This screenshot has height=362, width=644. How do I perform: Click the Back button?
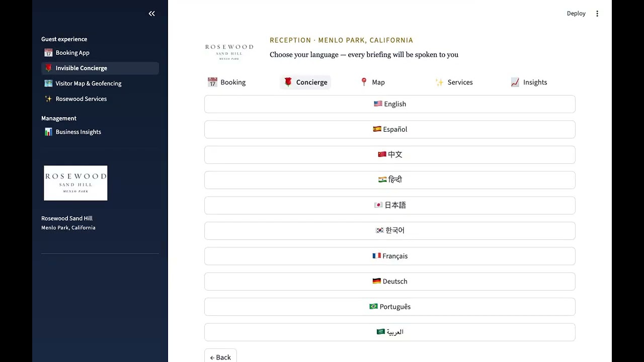pos(220,356)
